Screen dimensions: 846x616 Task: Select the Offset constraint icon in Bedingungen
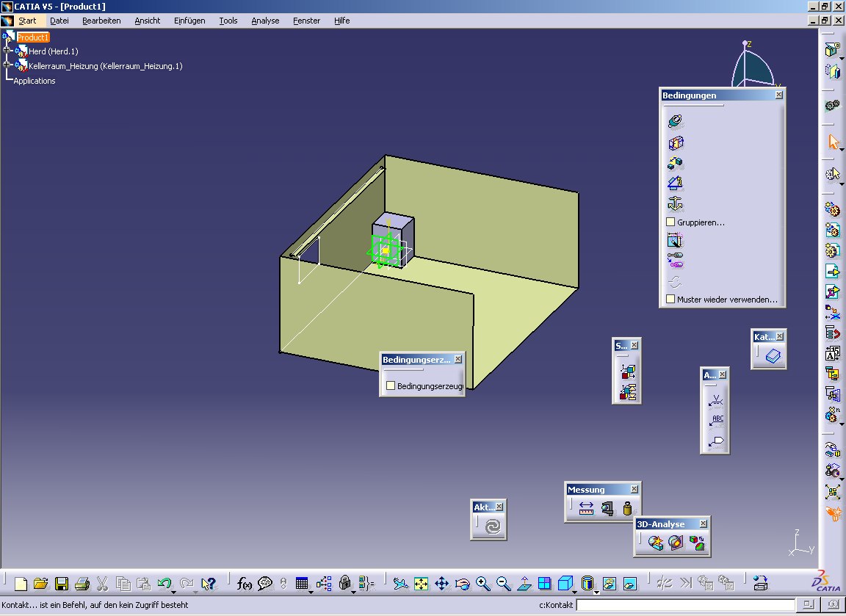tap(675, 163)
